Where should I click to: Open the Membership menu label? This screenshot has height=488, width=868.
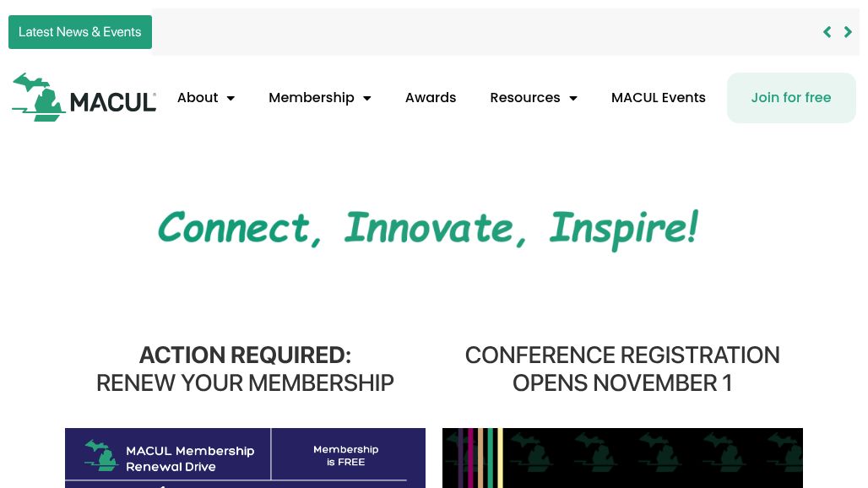tap(311, 98)
